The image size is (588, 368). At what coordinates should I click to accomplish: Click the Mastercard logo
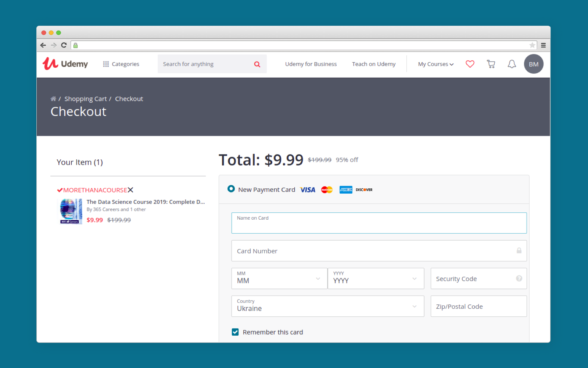click(x=327, y=190)
